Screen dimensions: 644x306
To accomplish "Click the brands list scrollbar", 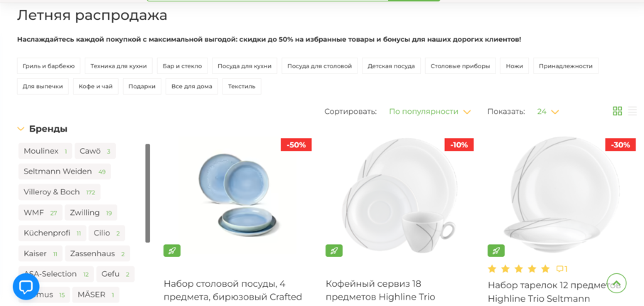I will point(148,193).
